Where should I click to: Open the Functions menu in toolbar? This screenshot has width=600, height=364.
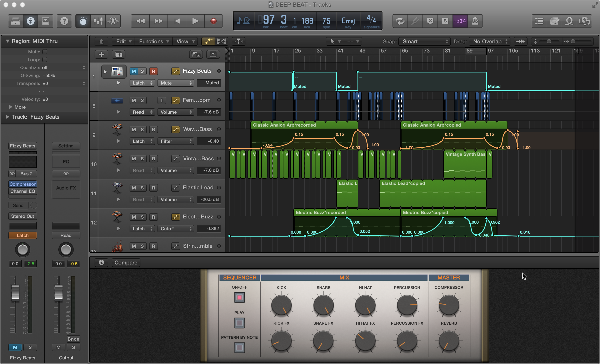coord(152,41)
